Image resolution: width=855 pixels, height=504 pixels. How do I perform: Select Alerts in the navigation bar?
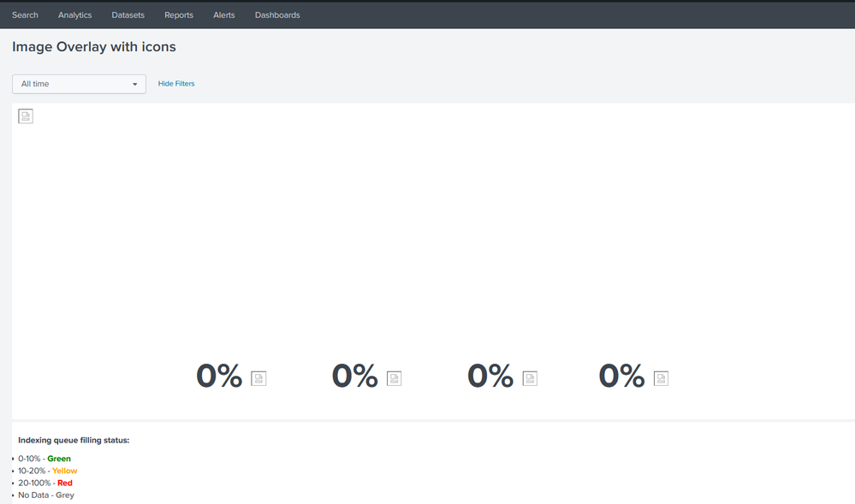[223, 15]
